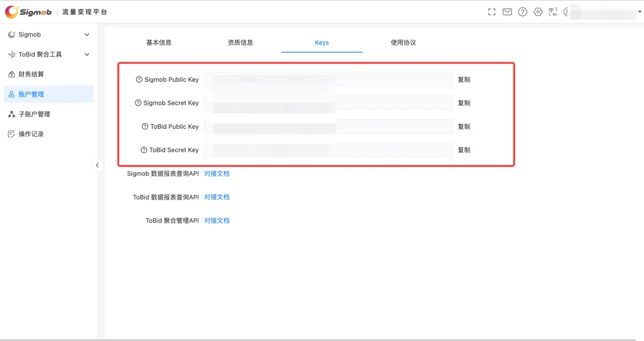Image resolution: width=644 pixels, height=341 pixels.
Task: Switch language with the 中/En icon
Action: coord(553,12)
